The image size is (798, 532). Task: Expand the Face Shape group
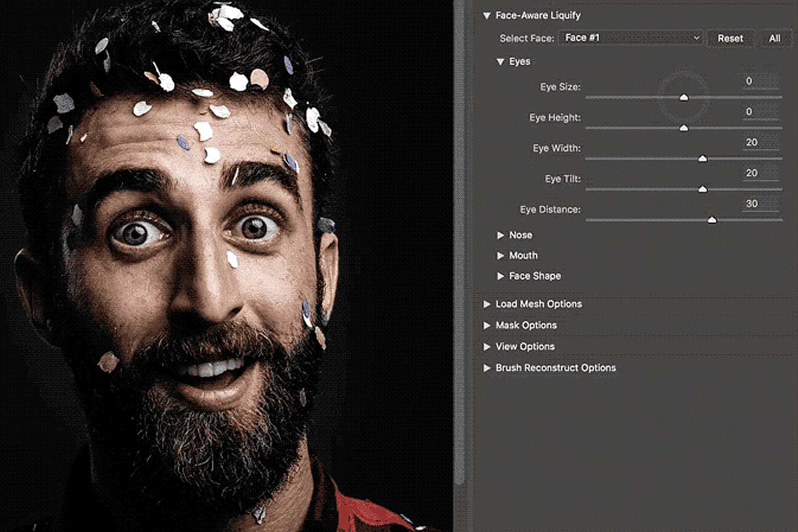point(500,276)
